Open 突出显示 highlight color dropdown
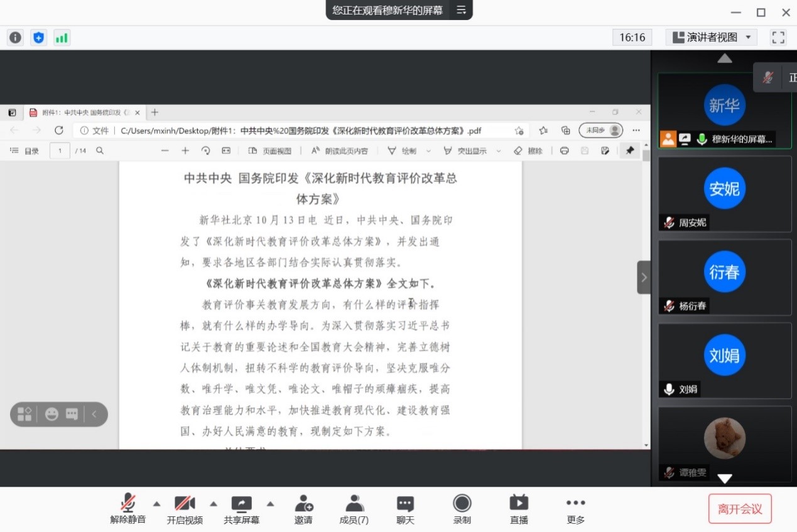The image size is (797, 532). click(498, 151)
